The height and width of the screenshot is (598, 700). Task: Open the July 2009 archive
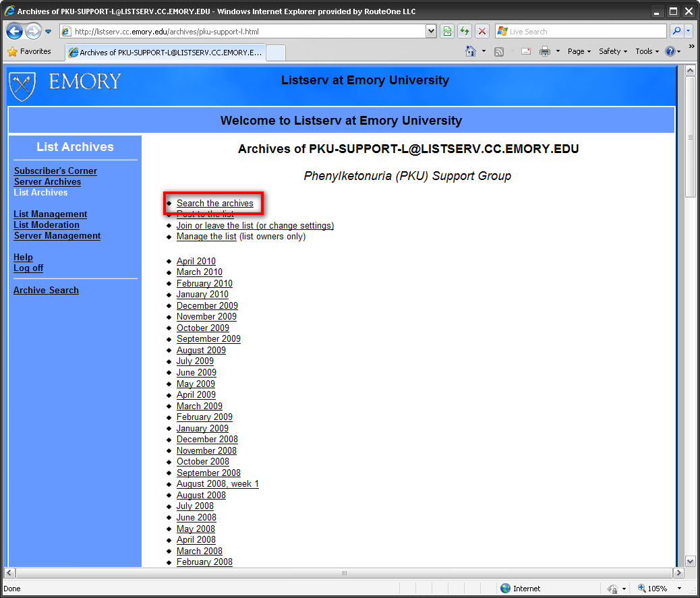pos(195,361)
